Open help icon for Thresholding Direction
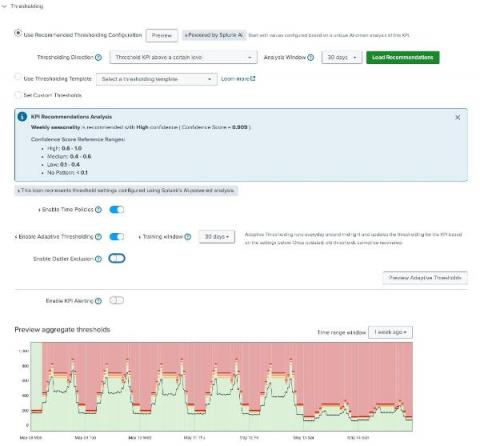480x446 pixels. [98, 57]
